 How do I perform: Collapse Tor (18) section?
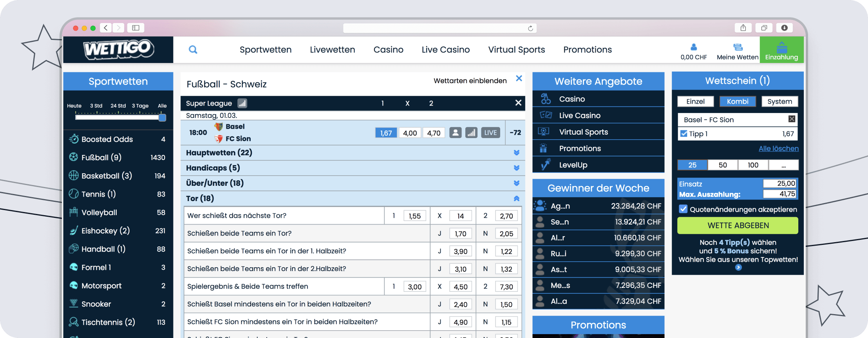[x=353, y=198]
